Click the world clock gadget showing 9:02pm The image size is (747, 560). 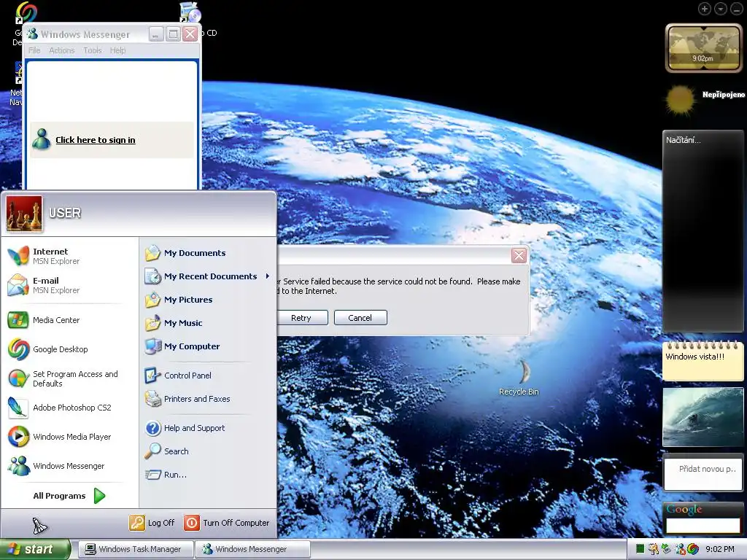703,48
